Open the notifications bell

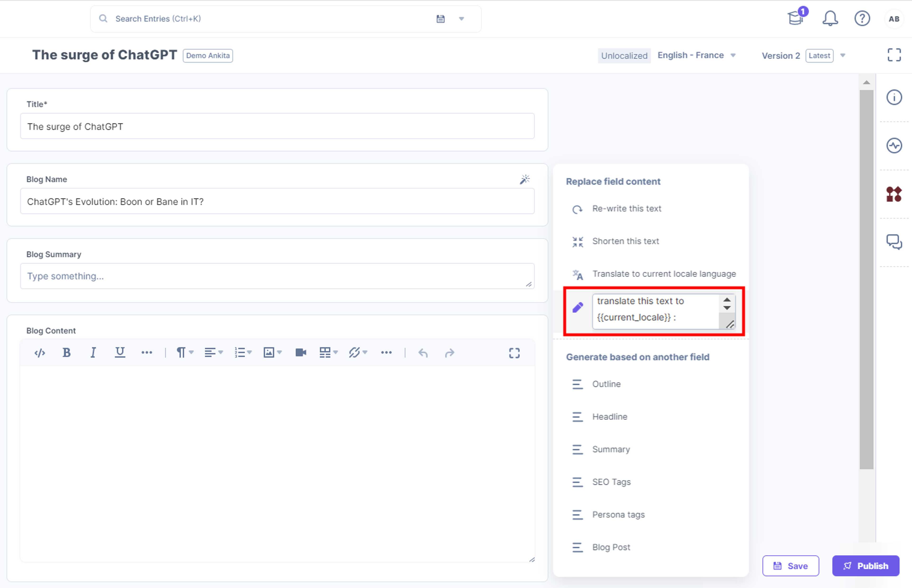tap(830, 18)
